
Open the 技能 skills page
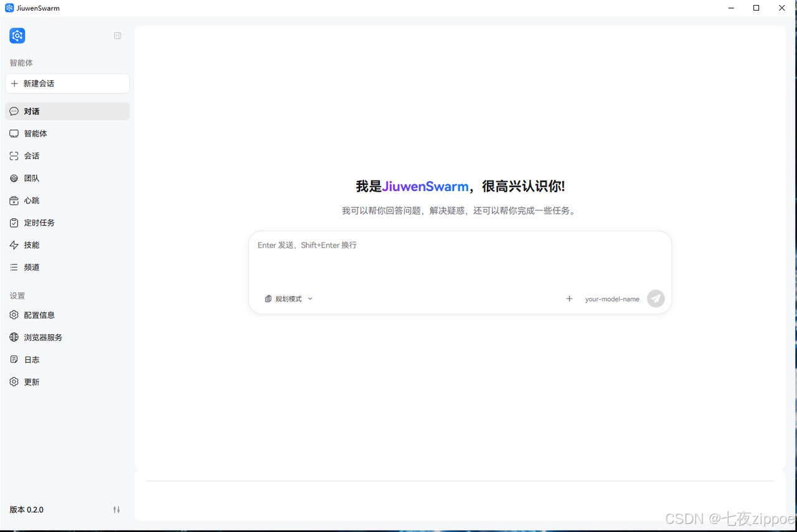point(67,245)
